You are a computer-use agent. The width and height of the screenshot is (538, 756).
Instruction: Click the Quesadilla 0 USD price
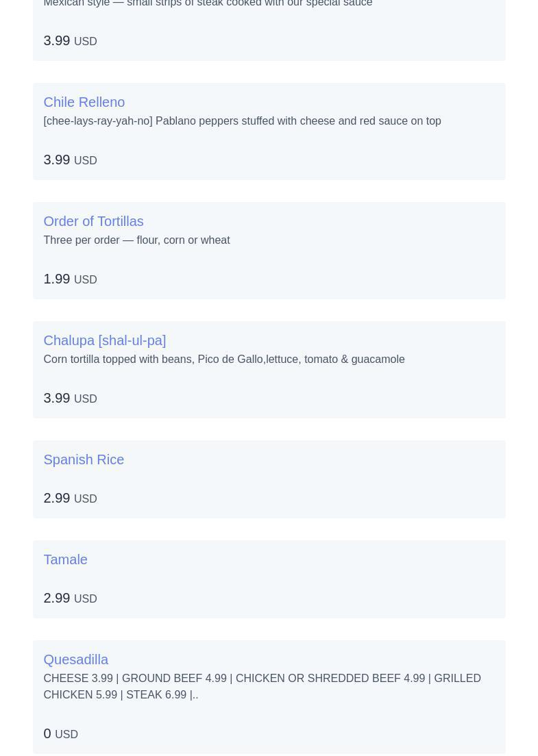pyautogui.click(x=61, y=734)
